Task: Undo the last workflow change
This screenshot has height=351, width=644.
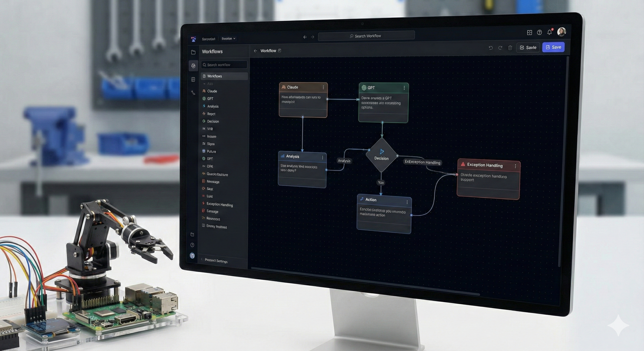Action: point(491,48)
